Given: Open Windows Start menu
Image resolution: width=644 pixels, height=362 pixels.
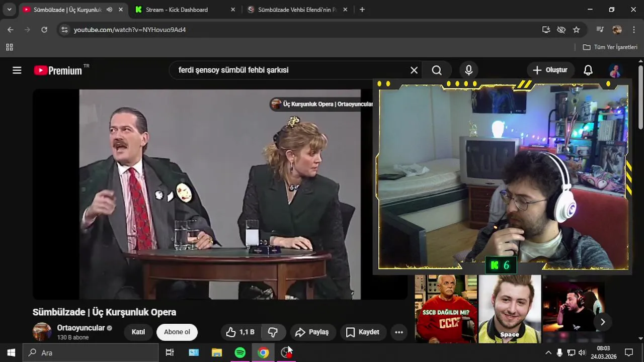Looking at the screenshot, I should coord(11,352).
